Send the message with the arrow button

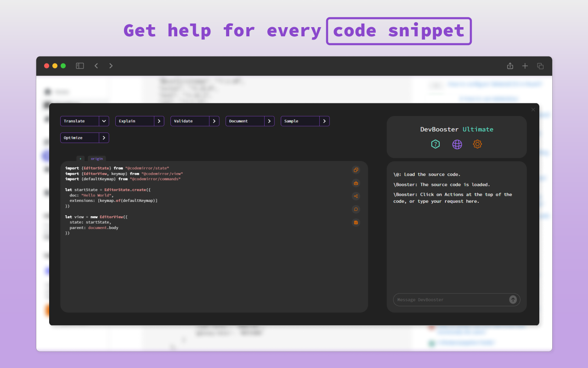513,300
